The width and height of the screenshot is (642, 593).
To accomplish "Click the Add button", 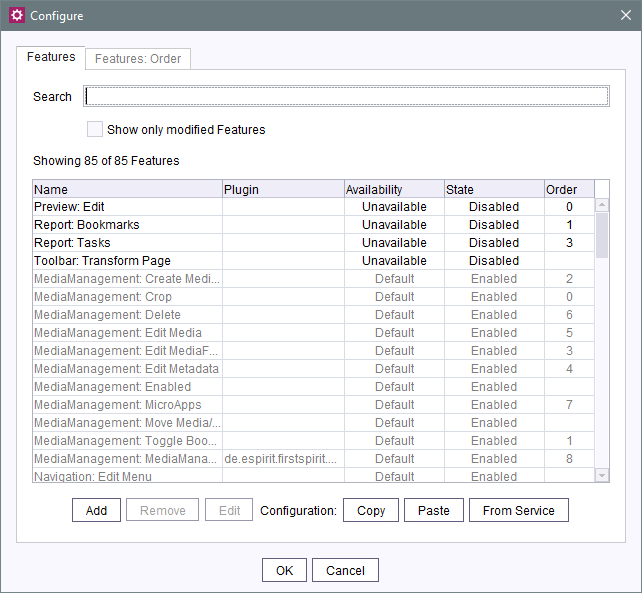I will (96, 510).
